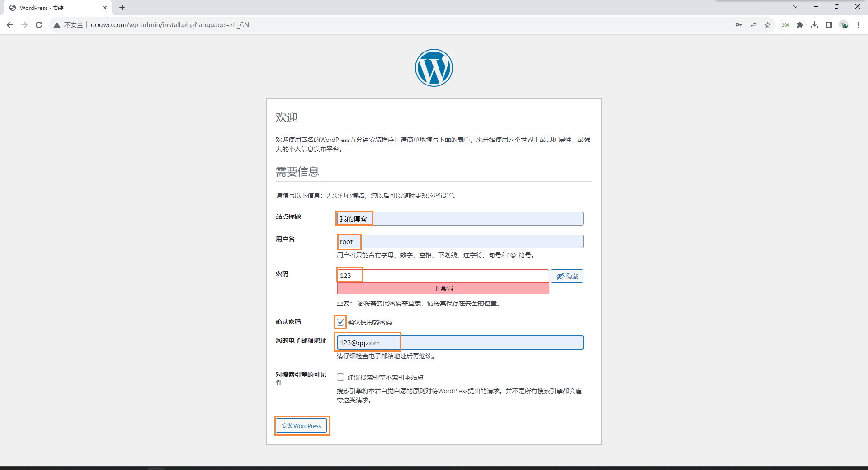Select the WordPress › 安装 tab
Image resolution: width=868 pixels, height=470 pixels.
[58, 8]
